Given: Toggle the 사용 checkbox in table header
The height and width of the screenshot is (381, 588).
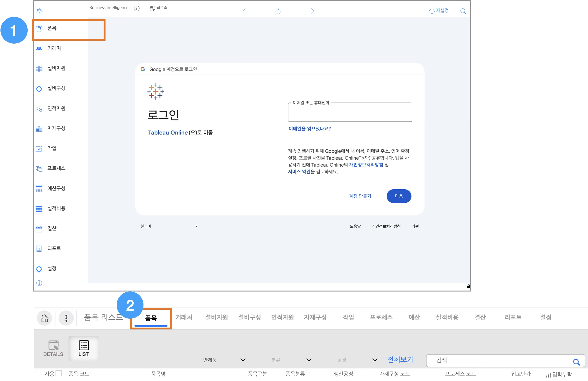Looking at the screenshot, I should point(59,373).
